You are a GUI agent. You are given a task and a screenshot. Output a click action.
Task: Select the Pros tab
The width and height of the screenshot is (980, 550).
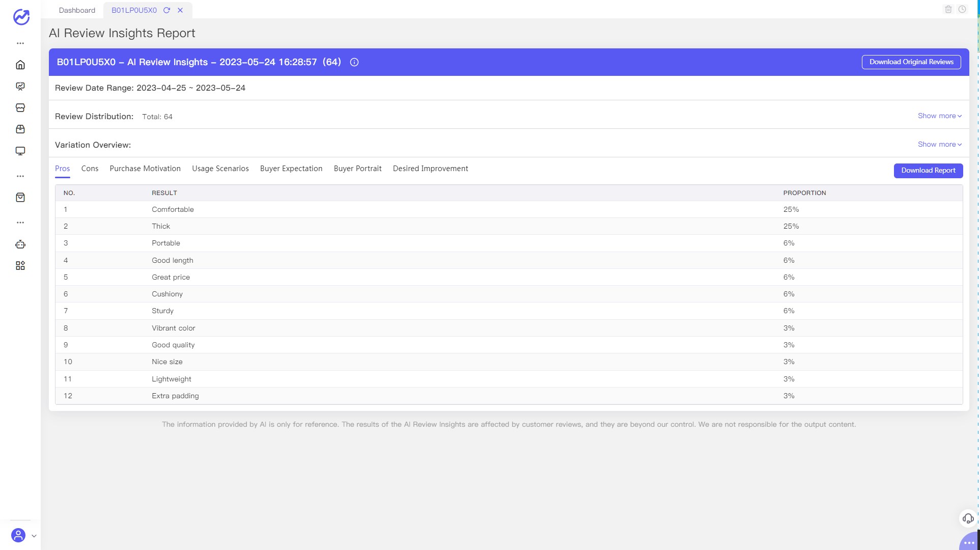tap(62, 169)
